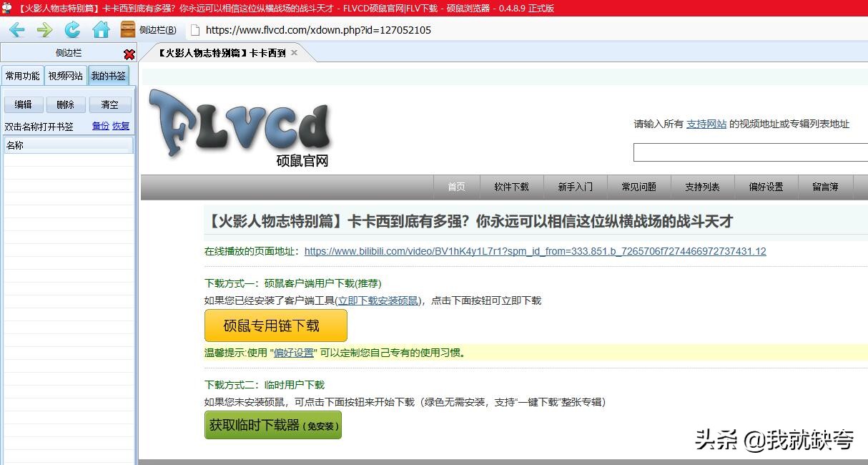
Task: Click the 清空 bookmark button
Action: (x=110, y=104)
